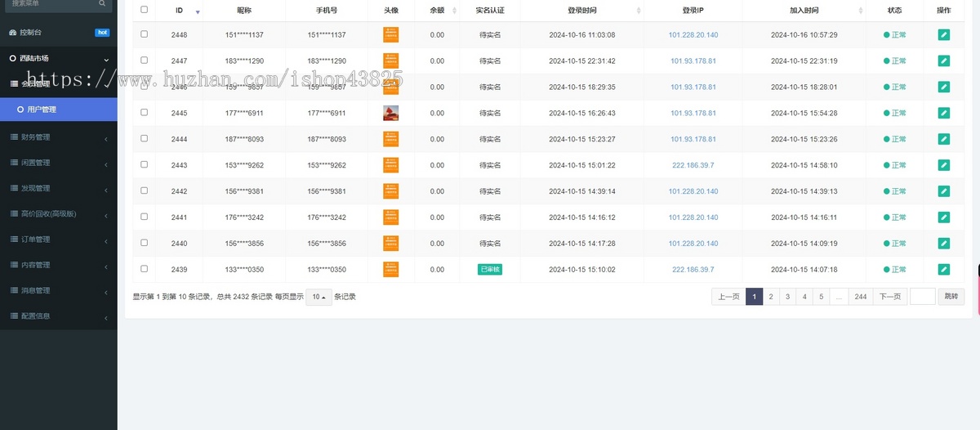Open avatar thumbnail of user 2439

[x=391, y=270]
